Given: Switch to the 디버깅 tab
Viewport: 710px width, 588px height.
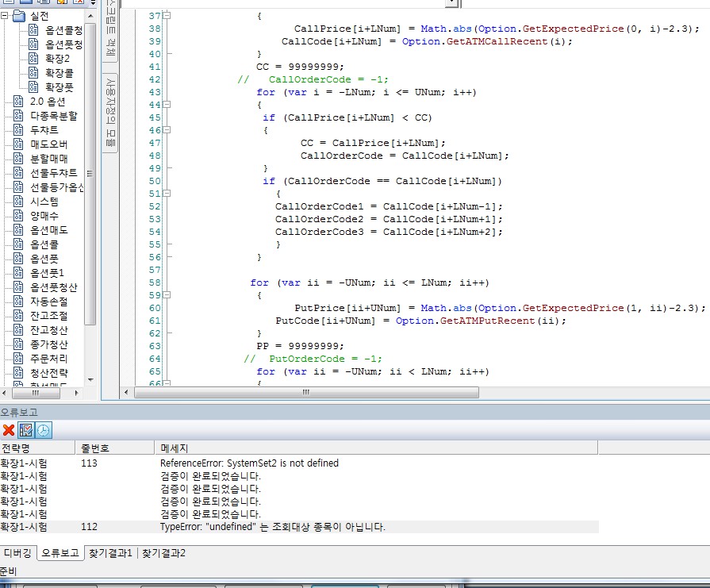Looking at the screenshot, I should pos(17,553).
